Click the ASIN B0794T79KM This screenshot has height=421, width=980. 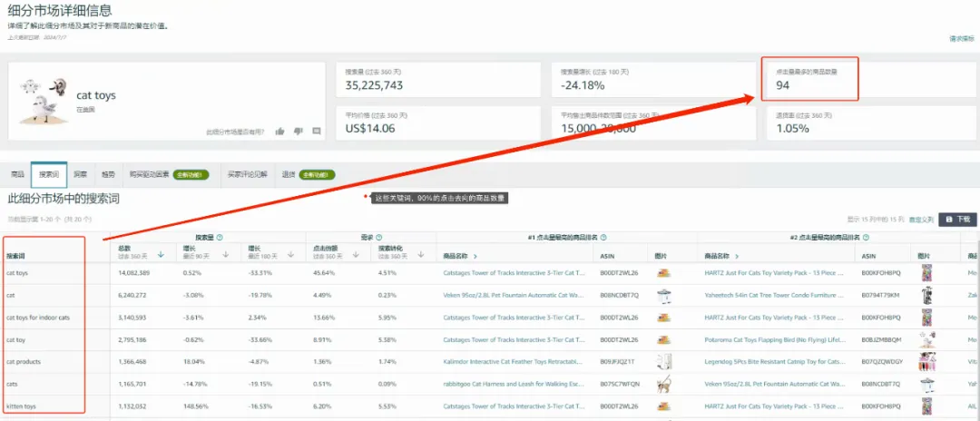[x=880, y=295]
